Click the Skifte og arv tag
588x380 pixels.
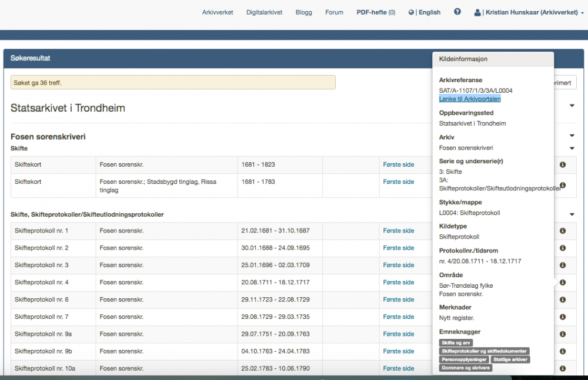pos(456,343)
